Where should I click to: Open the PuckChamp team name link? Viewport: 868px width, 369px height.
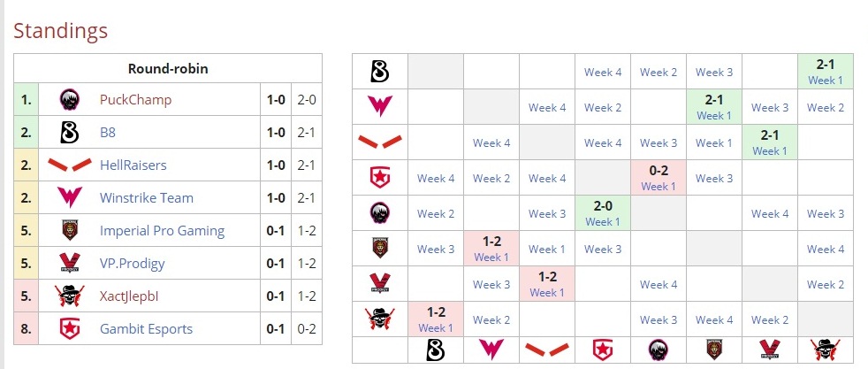pyautogui.click(x=135, y=100)
